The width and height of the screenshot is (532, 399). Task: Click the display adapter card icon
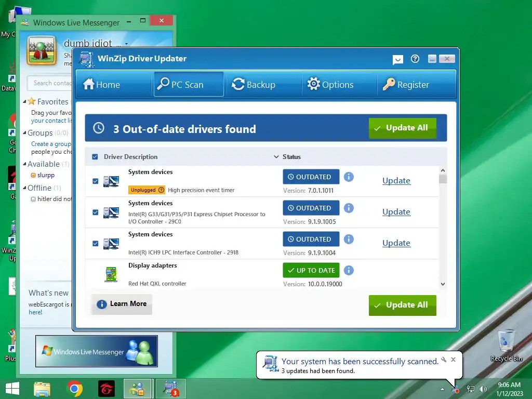[111, 274]
